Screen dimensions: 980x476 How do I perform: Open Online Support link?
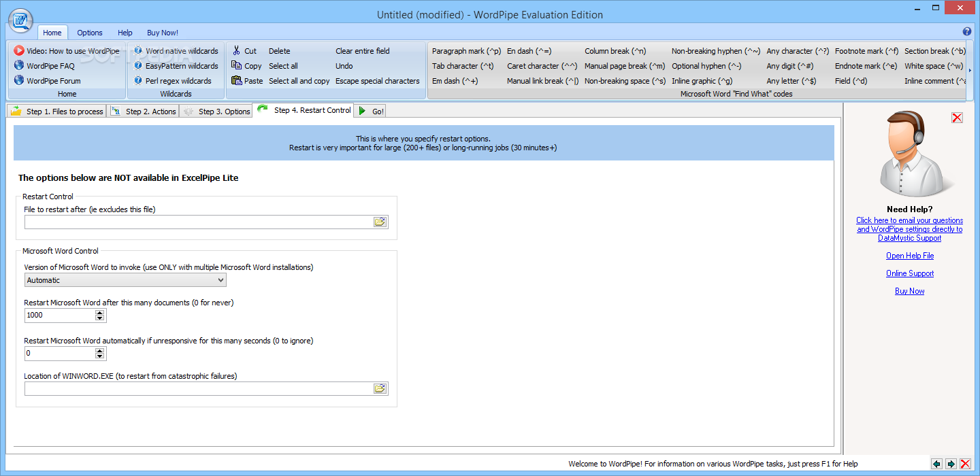(909, 273)
